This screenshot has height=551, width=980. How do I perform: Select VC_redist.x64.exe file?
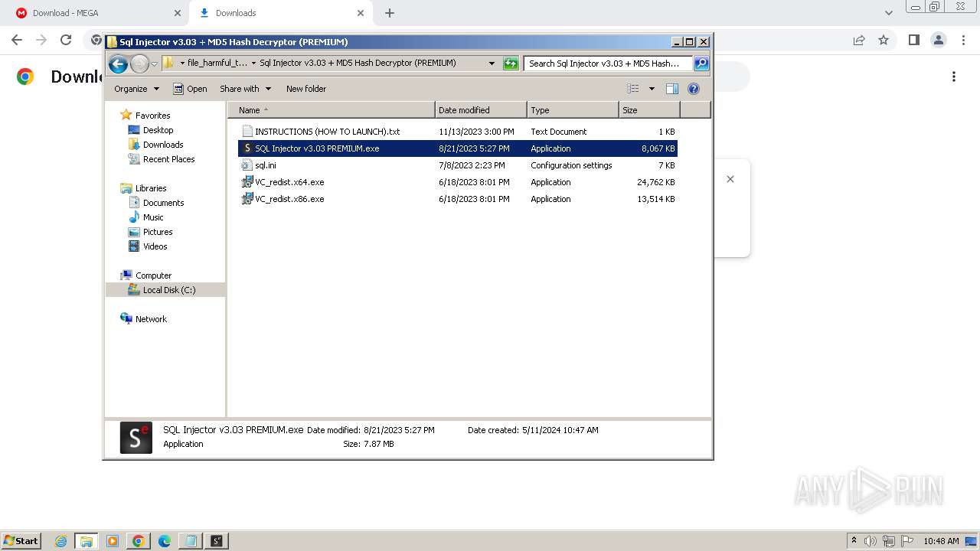[x=458, y=182]
